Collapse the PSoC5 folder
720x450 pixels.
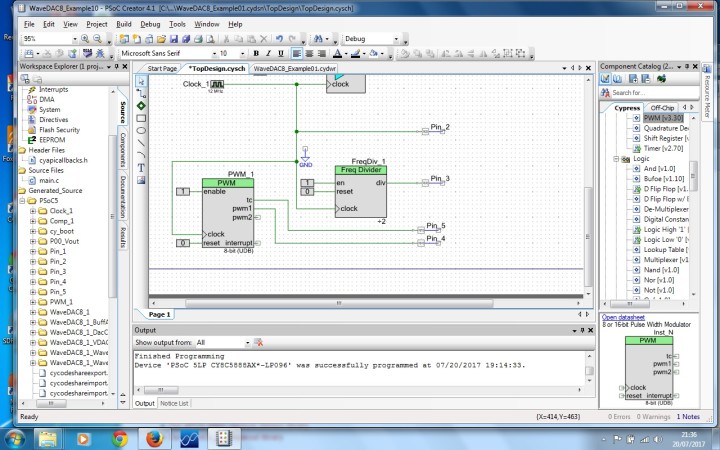22,201
